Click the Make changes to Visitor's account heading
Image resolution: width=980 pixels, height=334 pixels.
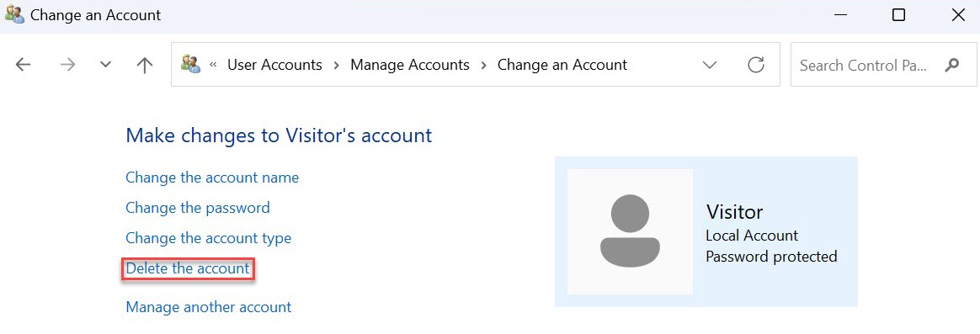coord(279,135)
